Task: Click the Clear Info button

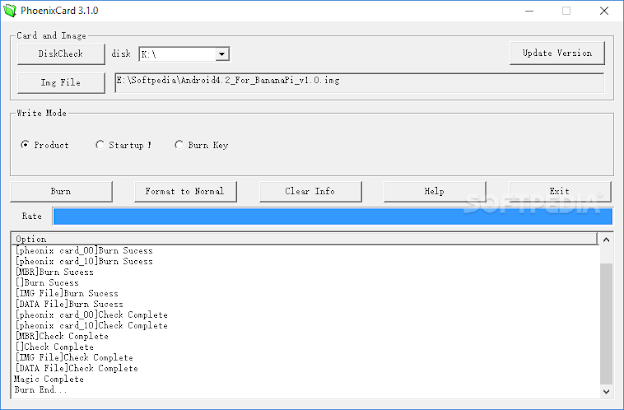Action: 310,191
